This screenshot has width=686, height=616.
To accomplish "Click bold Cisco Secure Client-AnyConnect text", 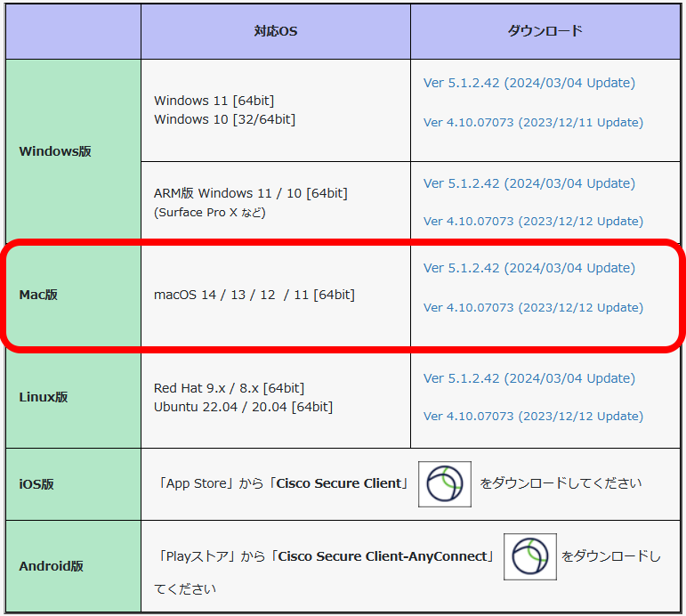I will (x=384, y=556).
